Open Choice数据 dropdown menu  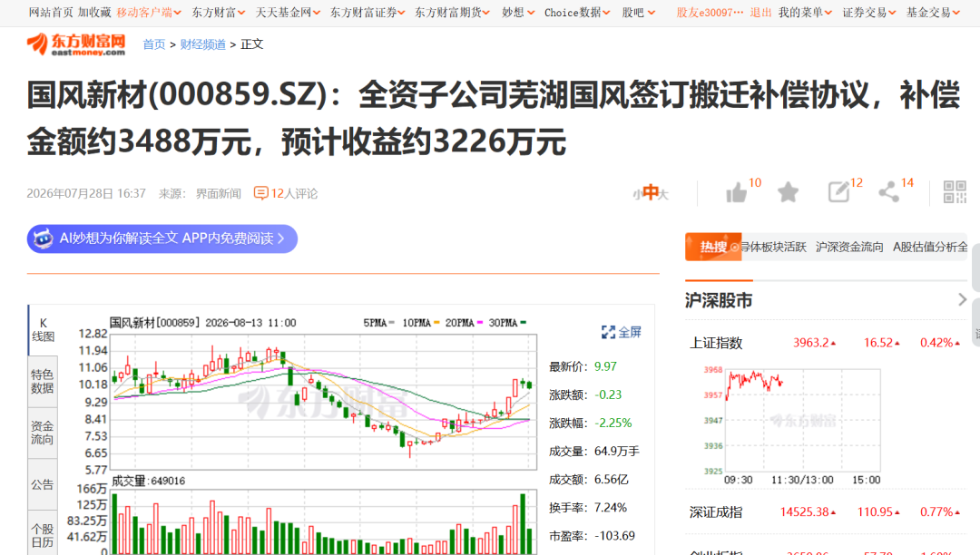point(577,13)
